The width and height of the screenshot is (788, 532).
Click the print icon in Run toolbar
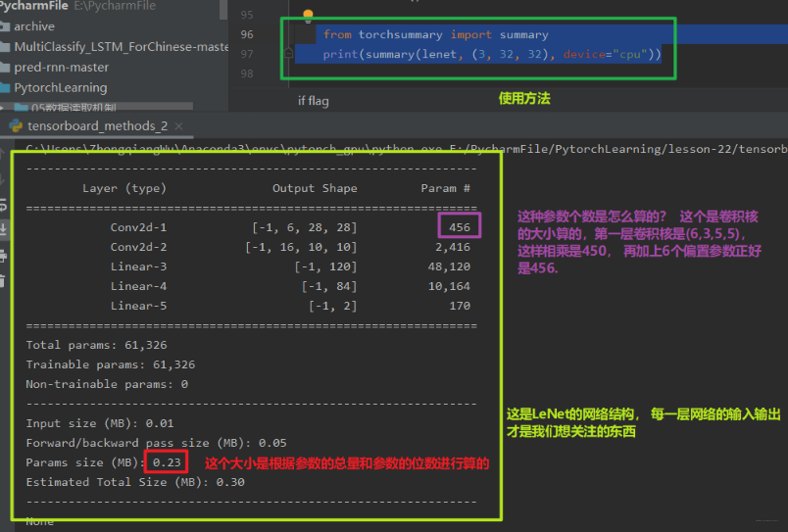[3, 257]
